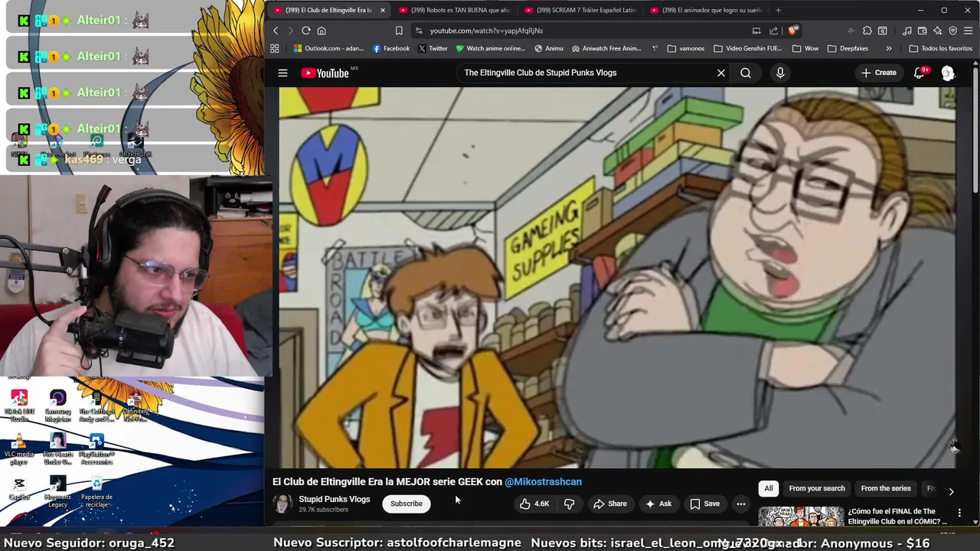Go back with the browser back arrow
This screenshot has width=980, height=551.
276,31
